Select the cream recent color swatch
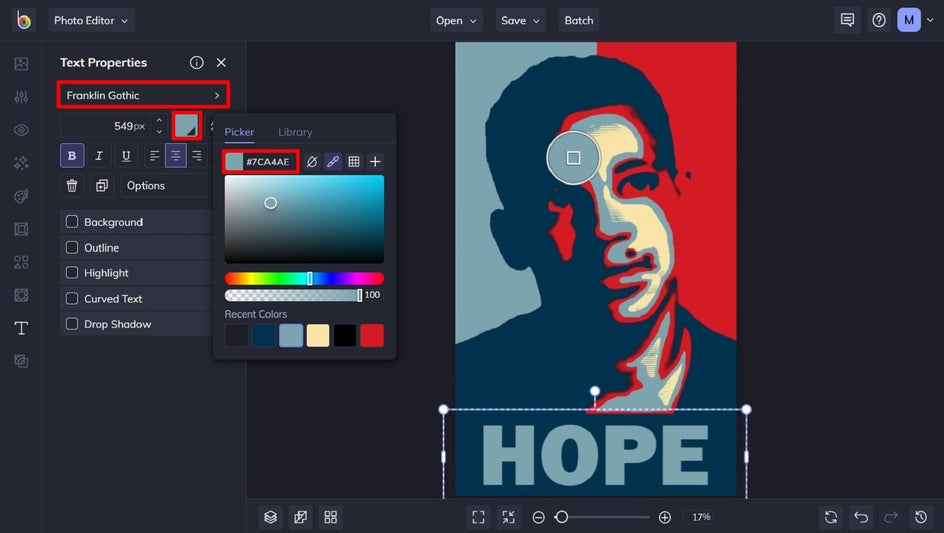This screenshot has height=533, width=944. tap(318, 335)
